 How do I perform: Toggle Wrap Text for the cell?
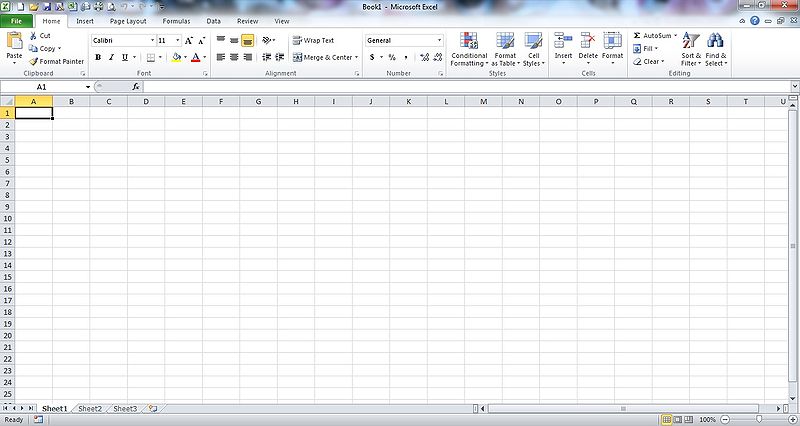[313, 40]
